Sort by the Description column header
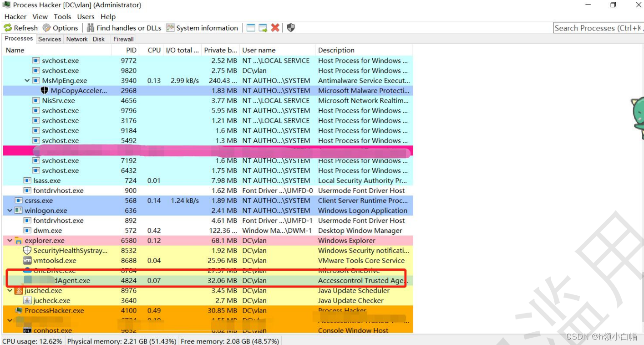 (364, 50)
